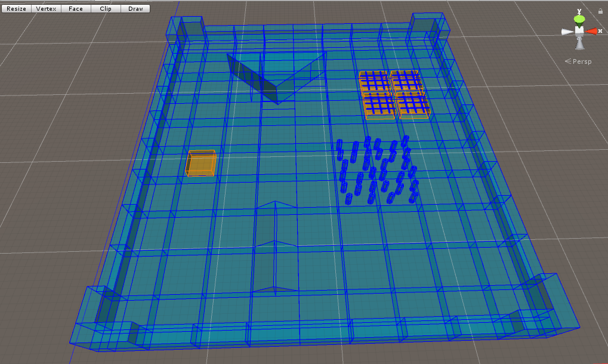Activate Vertex editing mode

click(46, 9)
